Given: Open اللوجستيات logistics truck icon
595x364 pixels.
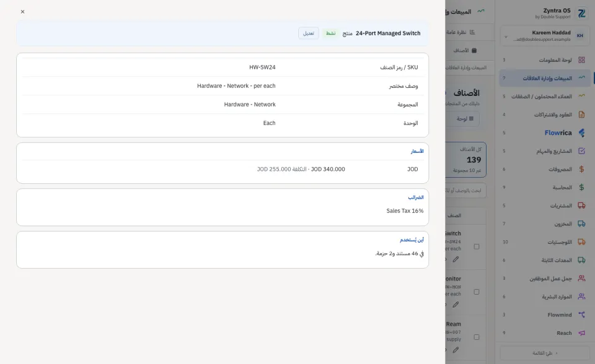Looking at the screenshot, I should 581,242.
